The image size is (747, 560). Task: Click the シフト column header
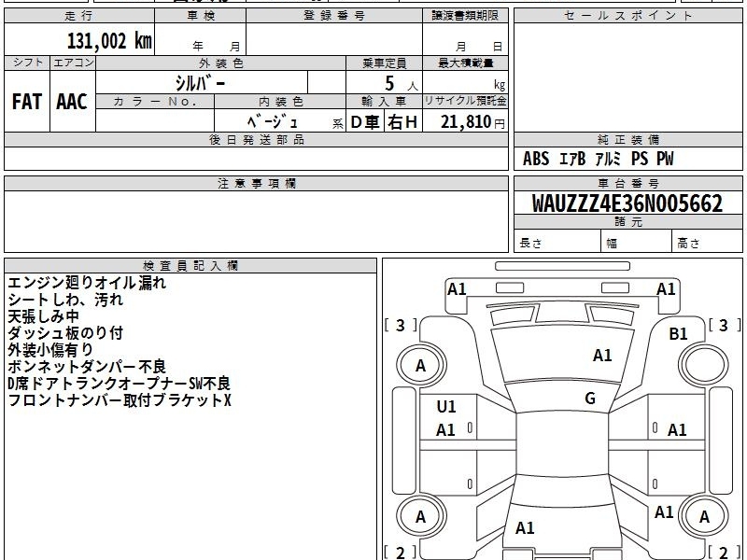tap(27, 63)
